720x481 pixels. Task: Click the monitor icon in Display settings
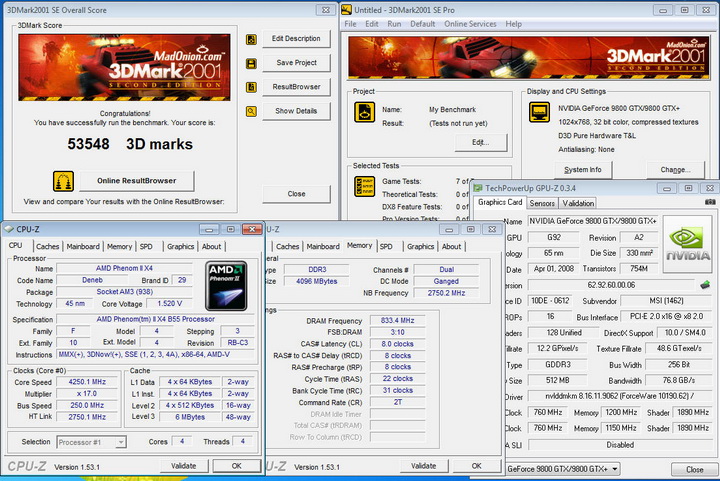coord(540,113)
